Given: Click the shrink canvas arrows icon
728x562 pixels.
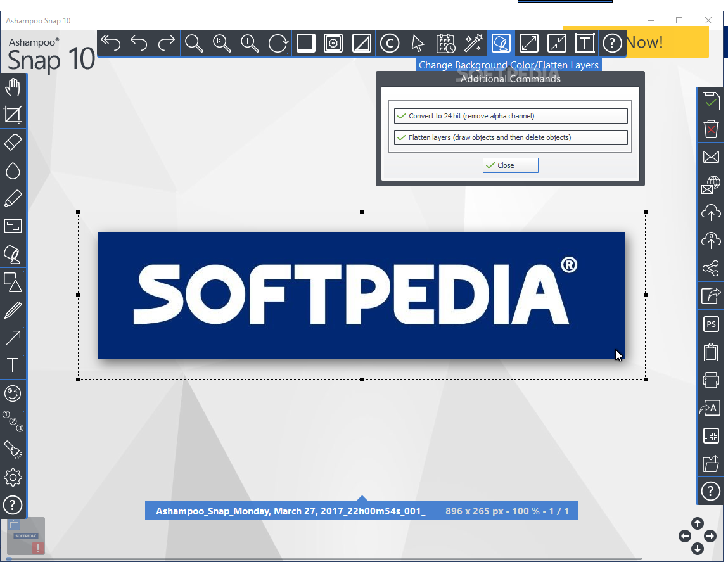Looking at the screenshot, I should pyautogui.click(x=557, y=43).
